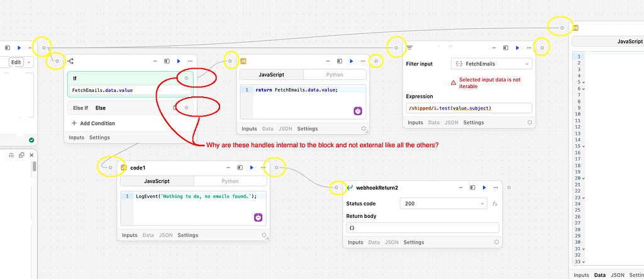Toggle side panel icon on code1 block
This screenshot has height=279, width=644.
pos(240,168)
